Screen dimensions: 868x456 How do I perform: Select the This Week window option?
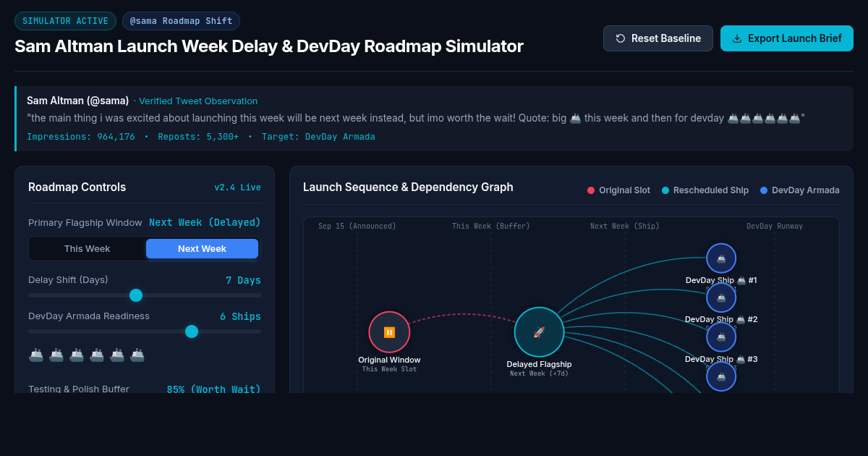88,249
